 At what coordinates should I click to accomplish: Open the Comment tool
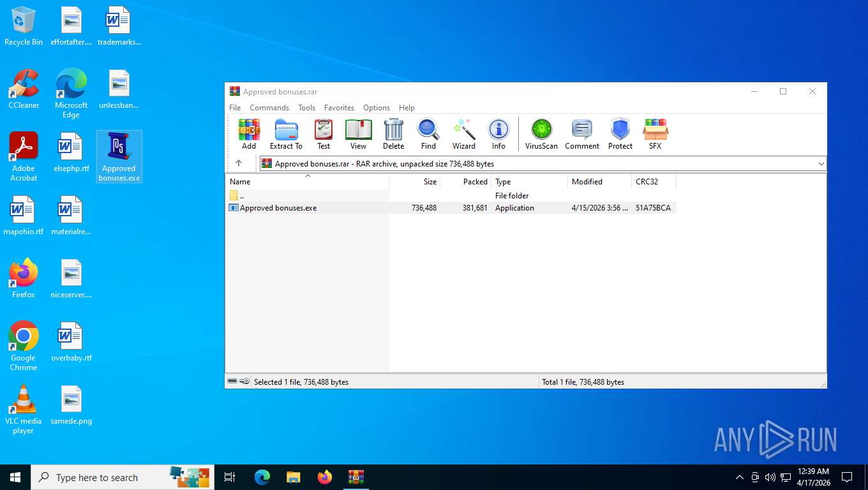[582, 134]
